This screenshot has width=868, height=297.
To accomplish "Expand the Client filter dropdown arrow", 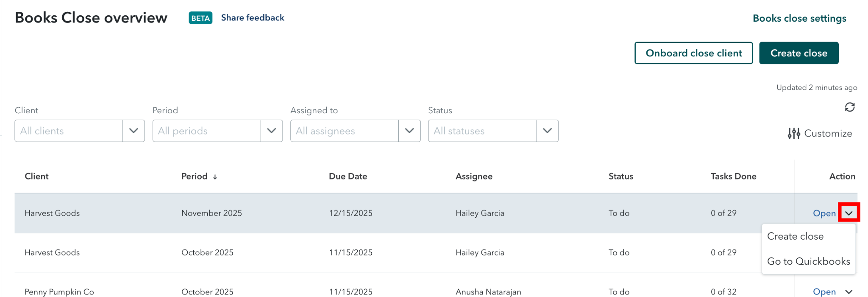I will point(134,131).
